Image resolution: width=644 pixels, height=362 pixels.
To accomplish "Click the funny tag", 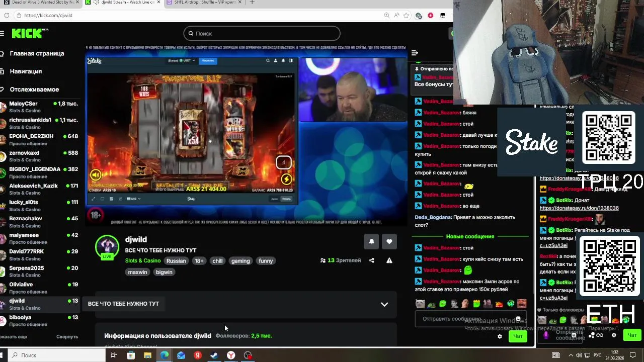I will coord(266,261).
